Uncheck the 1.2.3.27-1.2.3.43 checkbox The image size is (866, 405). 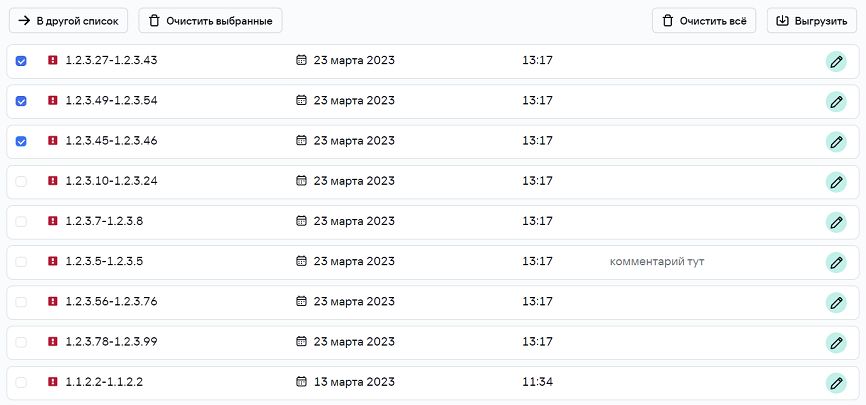[x=21, y=61]
